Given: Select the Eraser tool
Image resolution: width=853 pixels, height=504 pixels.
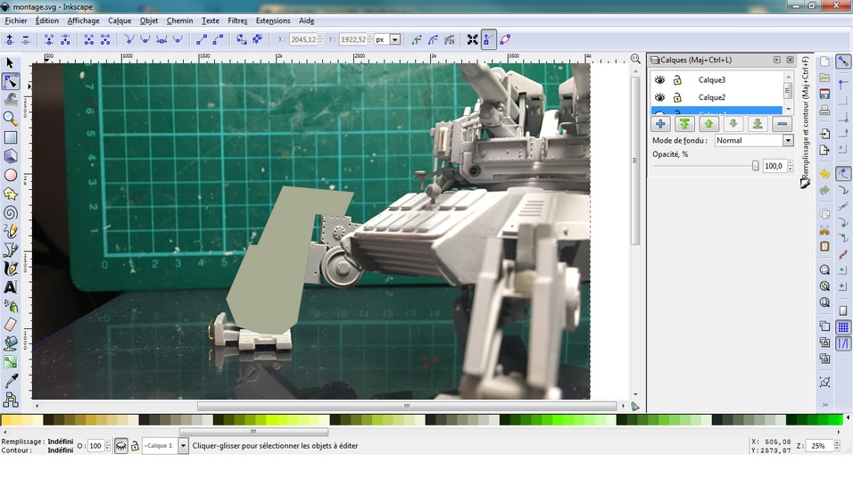Looking at the screenshot, I should tap(11, 325).
